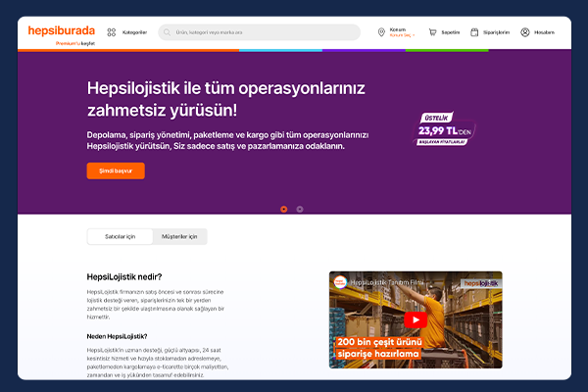Viewport: 588px width, 392px height.
Task: Click the Hesabım user icon
Action: click(x=525, y=32)
